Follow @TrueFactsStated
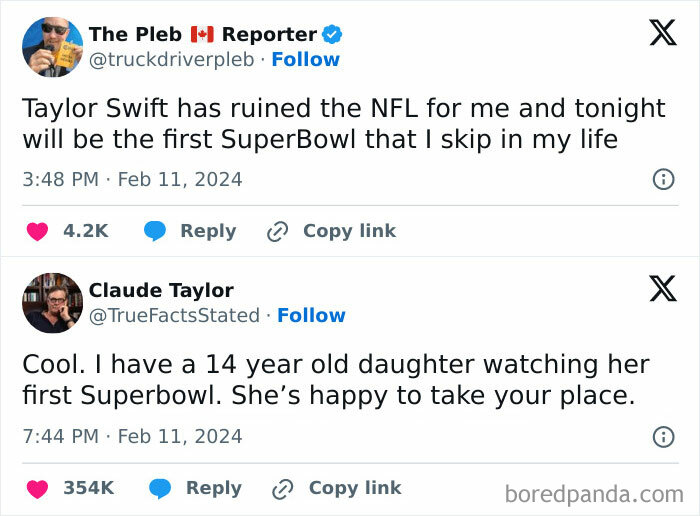This screenshot has height=516, width=700. (x=311, y=316)
